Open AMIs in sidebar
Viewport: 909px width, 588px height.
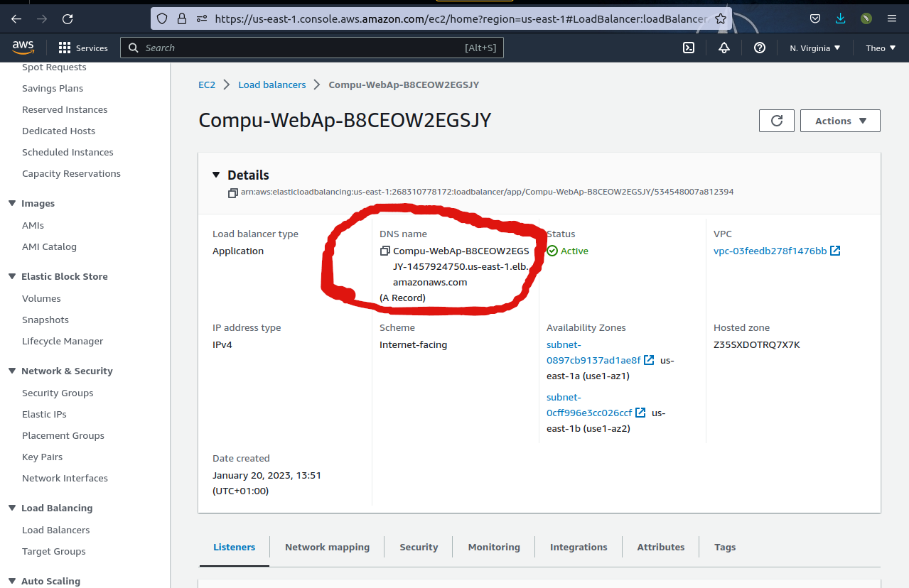pos(33,225)
